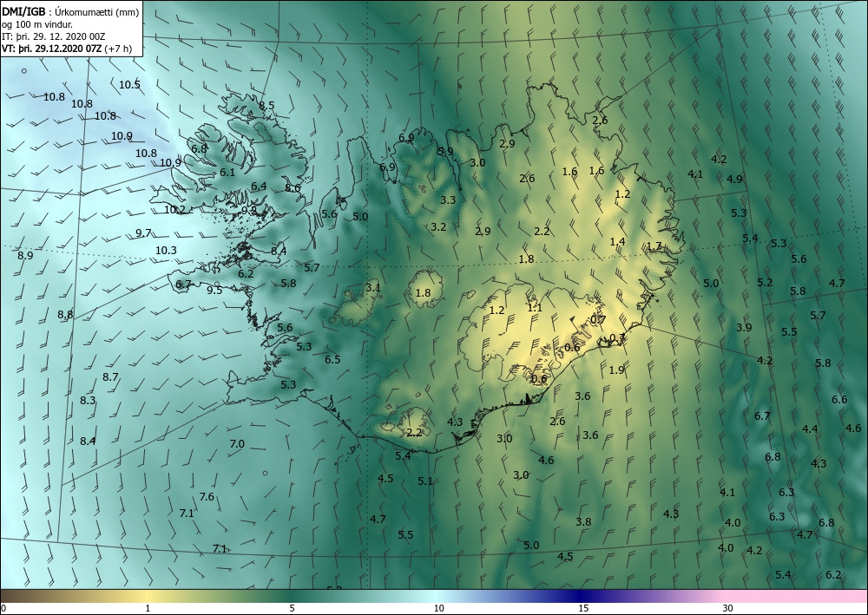This screenshot has width=868, height=615.
Task: Pick the 6.4 data label
Action: (x=259, y=186)
